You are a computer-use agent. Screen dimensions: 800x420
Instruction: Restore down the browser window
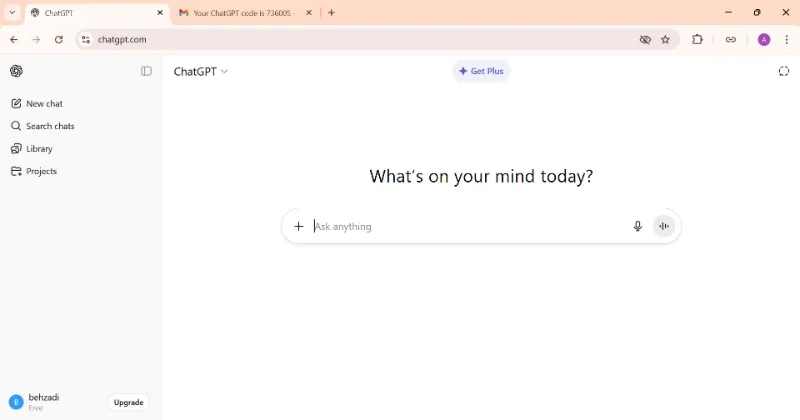tap(757, 12)
